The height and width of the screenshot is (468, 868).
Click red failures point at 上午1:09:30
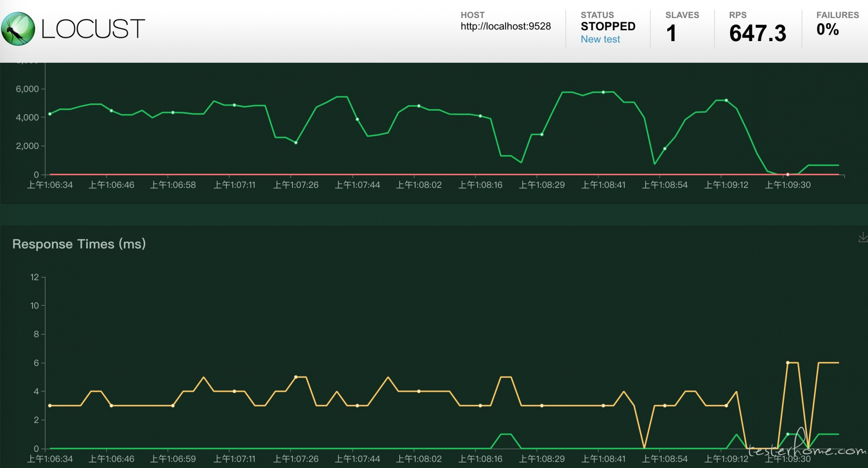(788, 174)
